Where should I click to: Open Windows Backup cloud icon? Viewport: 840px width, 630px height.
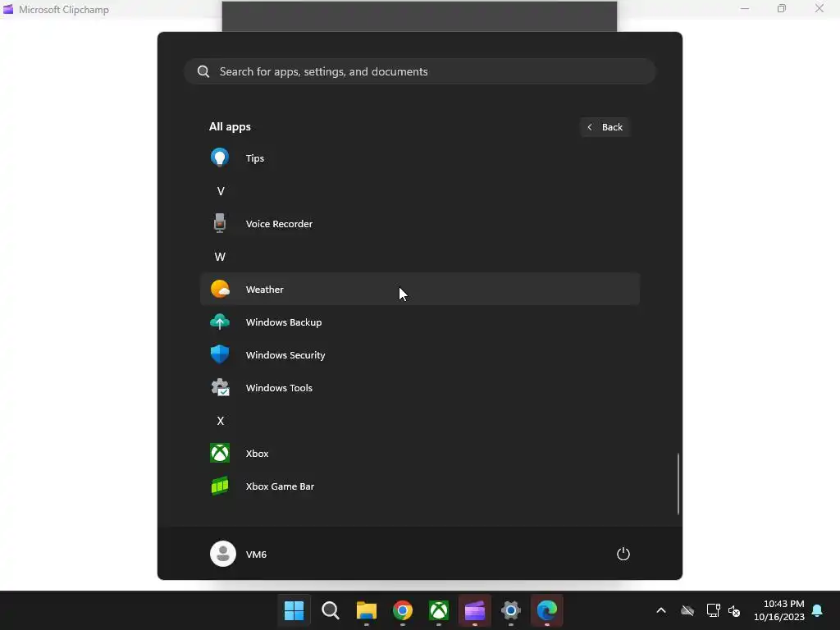tap(220, 322)
